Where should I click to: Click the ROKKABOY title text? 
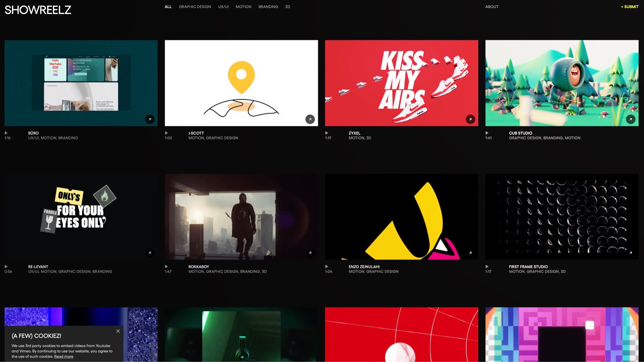(x=199, y=266)
